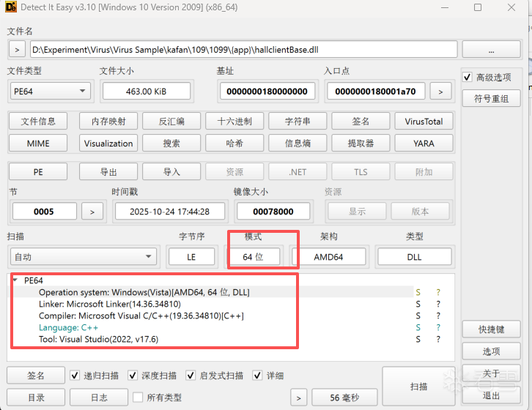This screenshot has height=410, width=532.
Task: Click the VirusTotal button
Action: (x=424, y=122)
